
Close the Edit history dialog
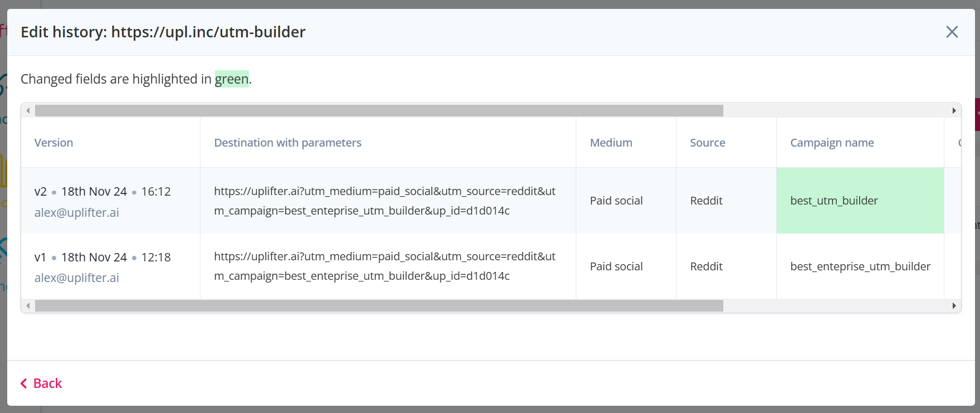tap(952, 32)
